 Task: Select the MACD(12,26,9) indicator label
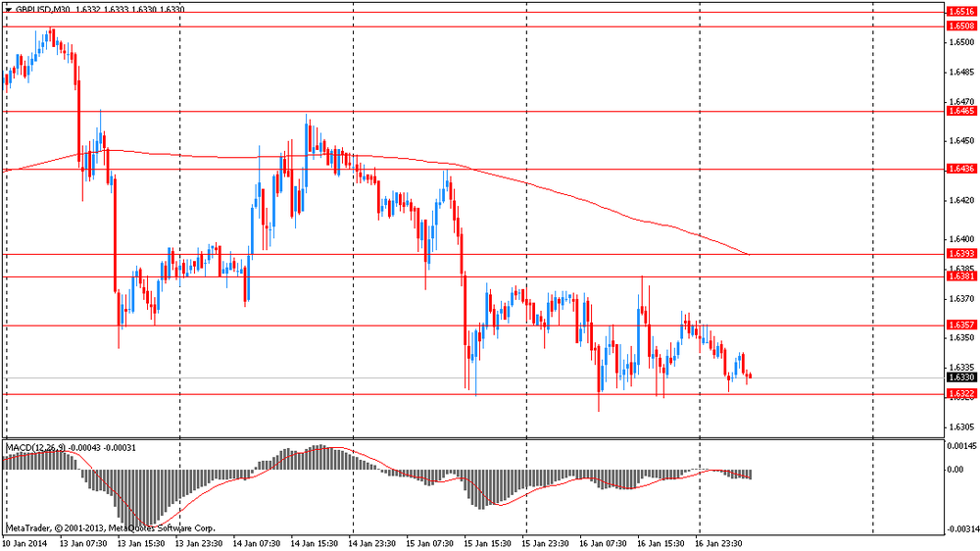click(35, 448)
